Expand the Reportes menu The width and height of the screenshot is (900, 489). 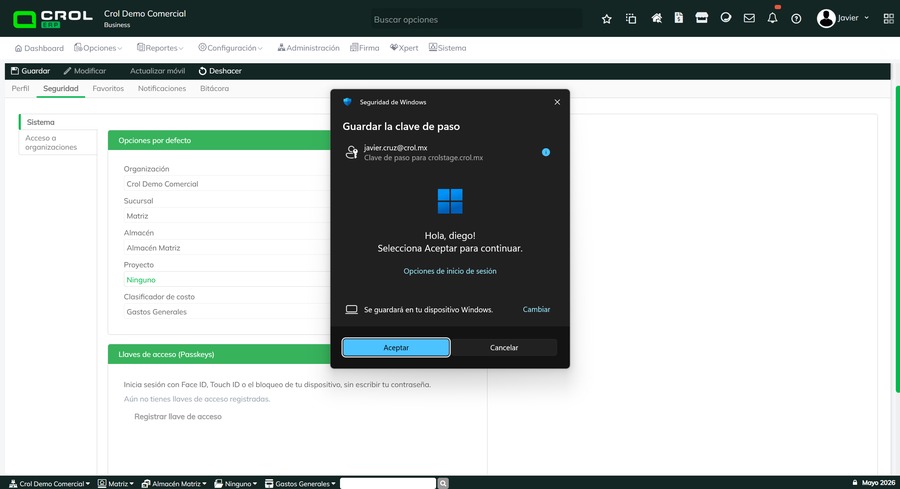(x=160, y=48)
